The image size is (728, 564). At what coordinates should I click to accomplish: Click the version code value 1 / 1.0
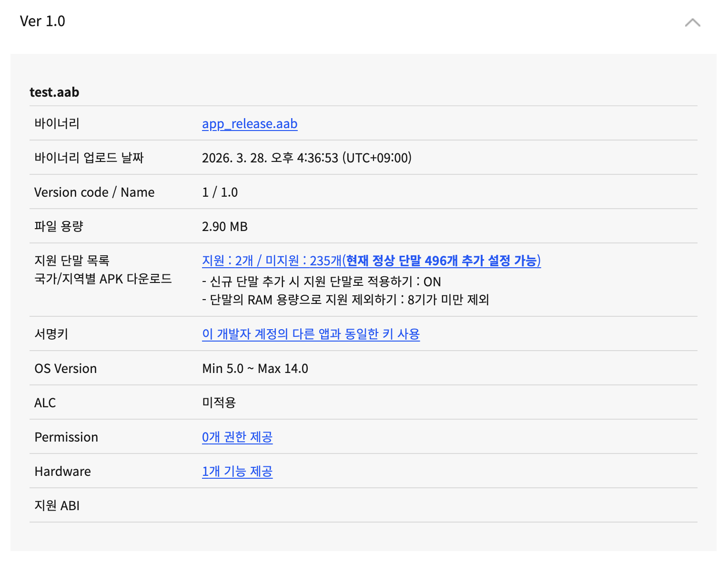[x=220, y=192]
